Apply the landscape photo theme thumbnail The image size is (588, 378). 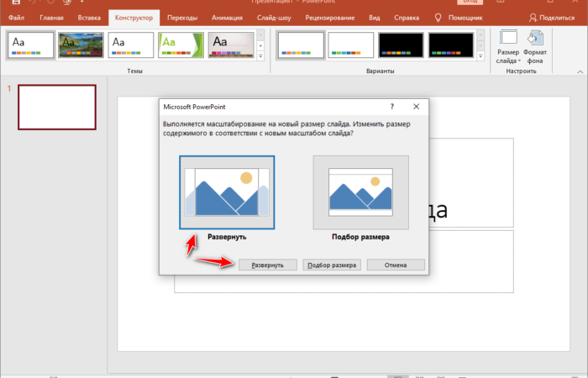click(x=81, y=45)
